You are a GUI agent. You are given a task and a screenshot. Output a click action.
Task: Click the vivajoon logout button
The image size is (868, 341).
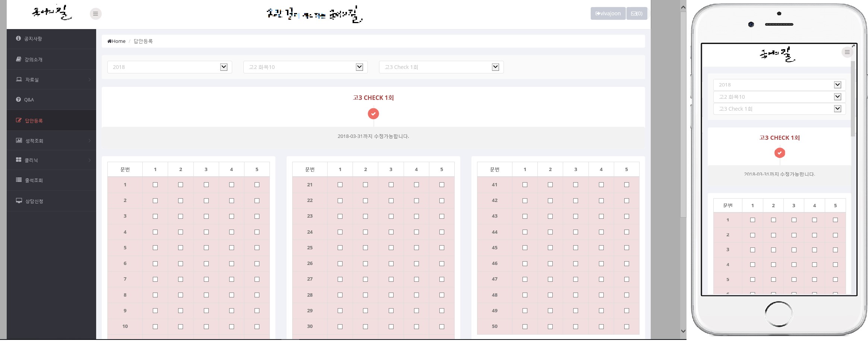point(608,13)
